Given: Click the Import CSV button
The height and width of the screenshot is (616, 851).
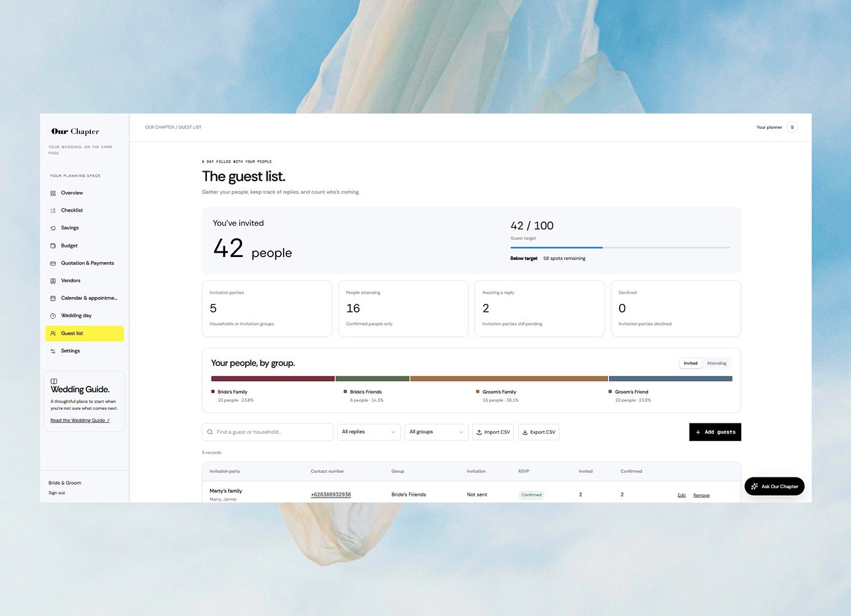Looking at the screenshot, I should pos(493,432).
